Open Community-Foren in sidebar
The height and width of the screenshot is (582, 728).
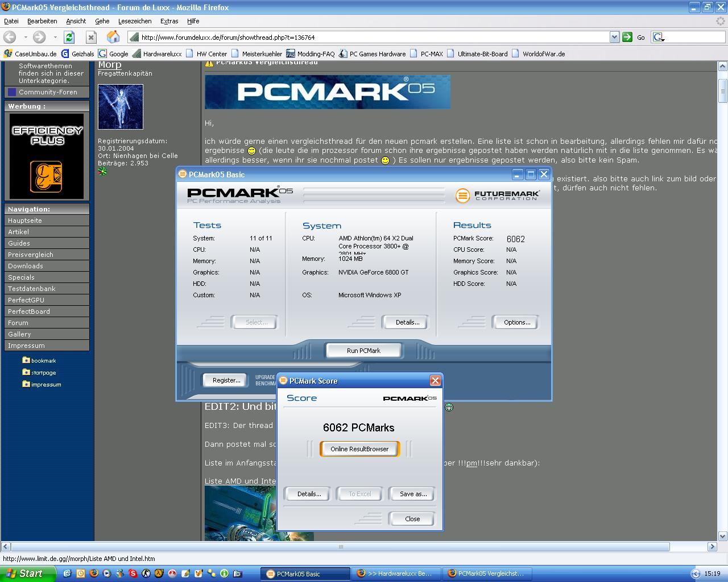(x=48, y=92)
